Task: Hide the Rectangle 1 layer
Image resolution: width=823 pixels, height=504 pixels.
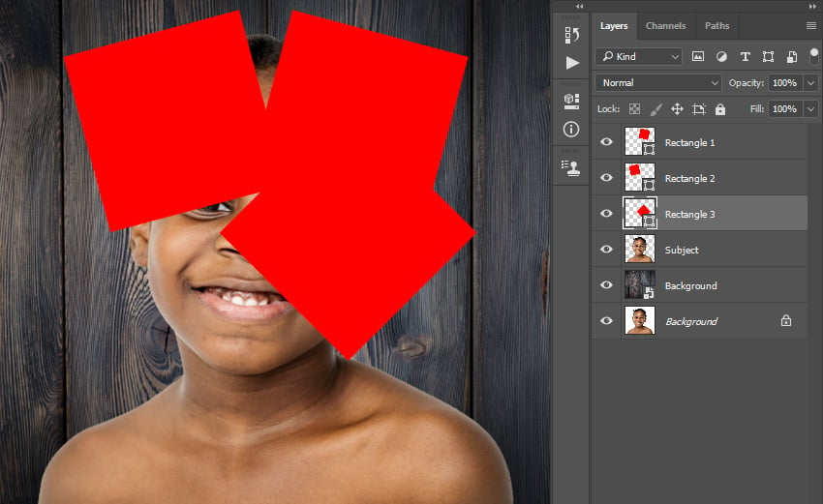Action: 606,141
